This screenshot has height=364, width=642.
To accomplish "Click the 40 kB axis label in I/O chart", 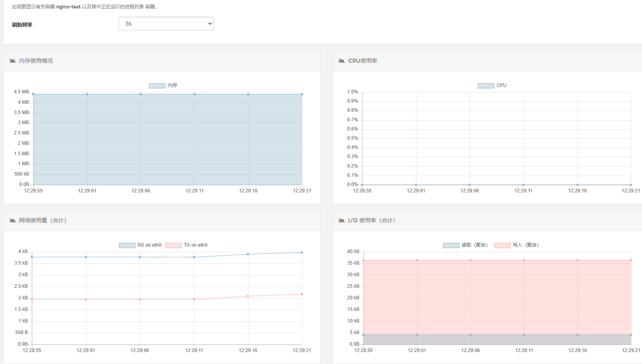I will pyautogui.click(x=353, y=251).
